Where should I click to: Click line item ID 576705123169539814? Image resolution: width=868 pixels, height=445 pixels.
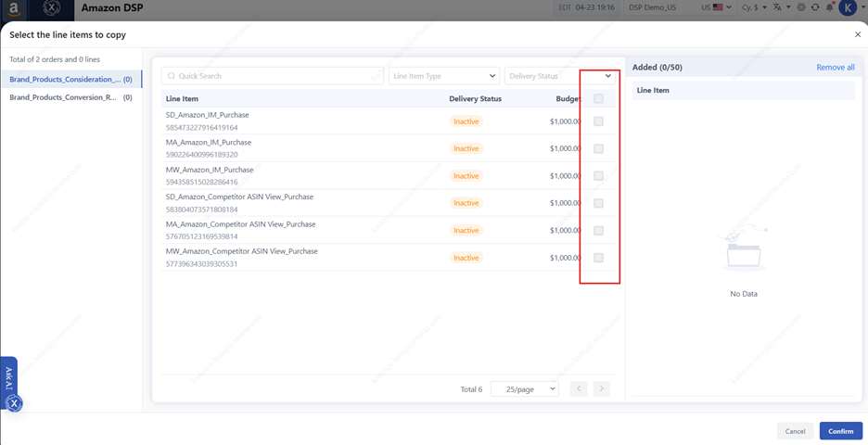[202, 237]
